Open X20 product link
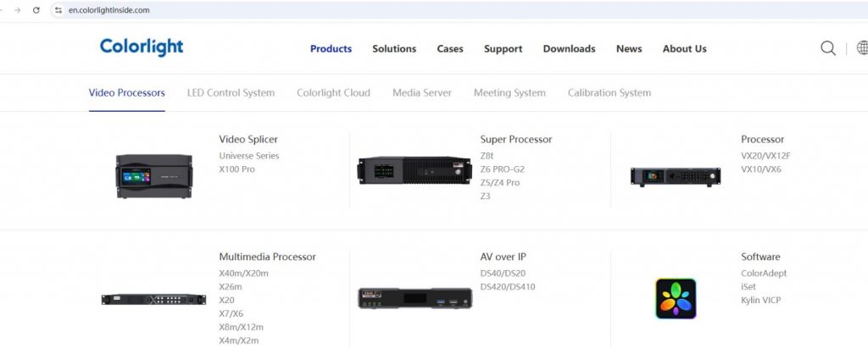Viewport: 868px width, 354px height. (226, 300)
